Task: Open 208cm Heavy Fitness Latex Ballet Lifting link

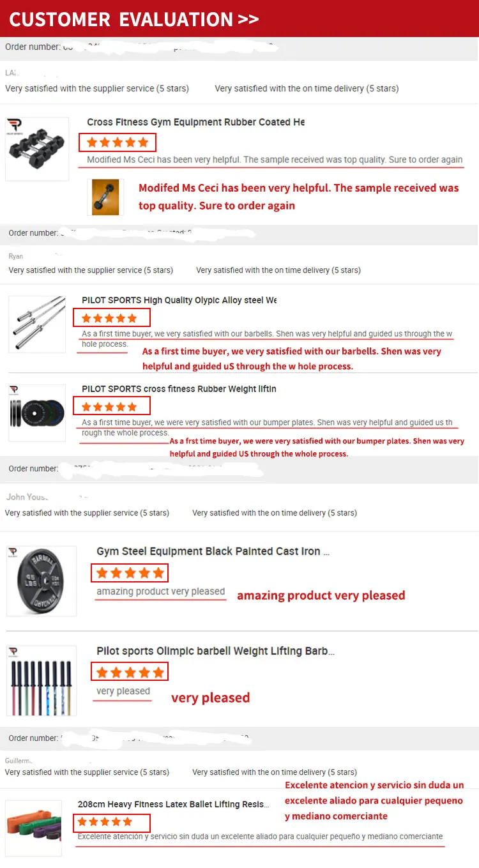Action: point(173,804)
